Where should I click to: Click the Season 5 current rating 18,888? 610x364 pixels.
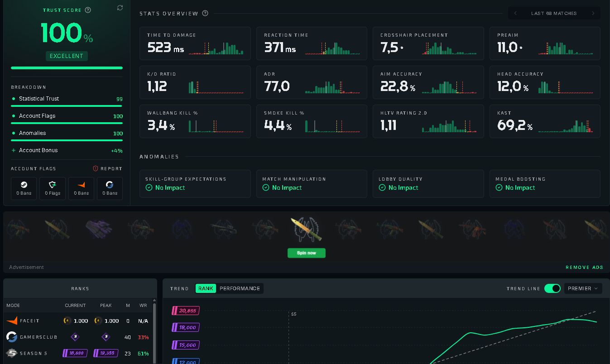click(x=75, y=353)
